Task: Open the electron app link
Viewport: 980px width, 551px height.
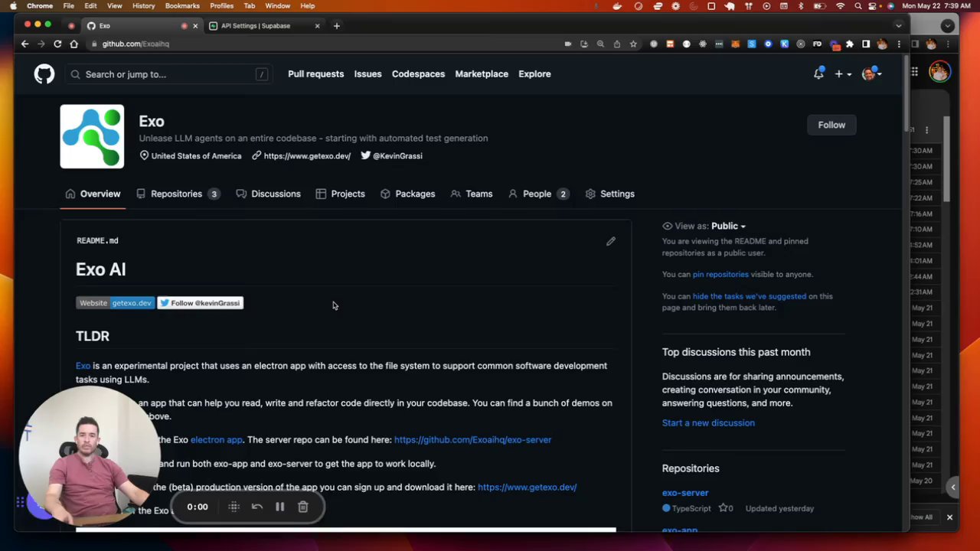Action: (217, 440)
